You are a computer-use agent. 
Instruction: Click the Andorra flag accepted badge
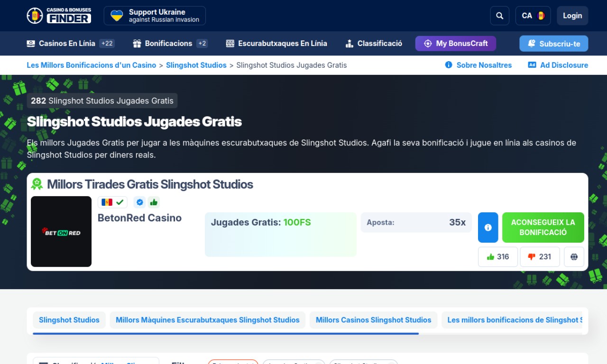(112, 202)
